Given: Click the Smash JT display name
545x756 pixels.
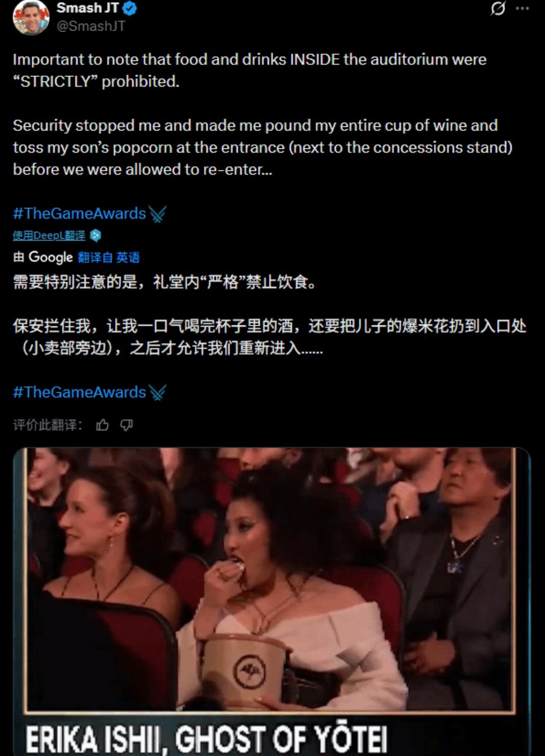Looking at the screenshot, I should pos(88,8).
